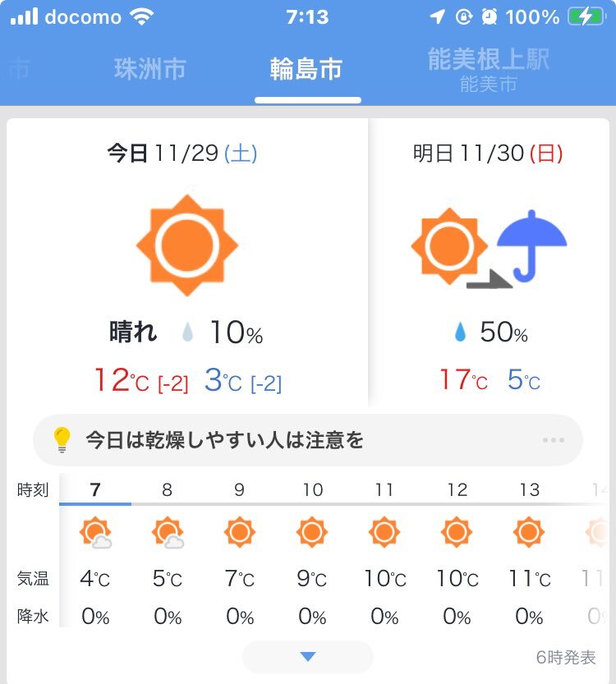Tap today's large sunny weather icon
Image resolution: width=616 pixels, height=684 pixels.
[x=187, y=245]
